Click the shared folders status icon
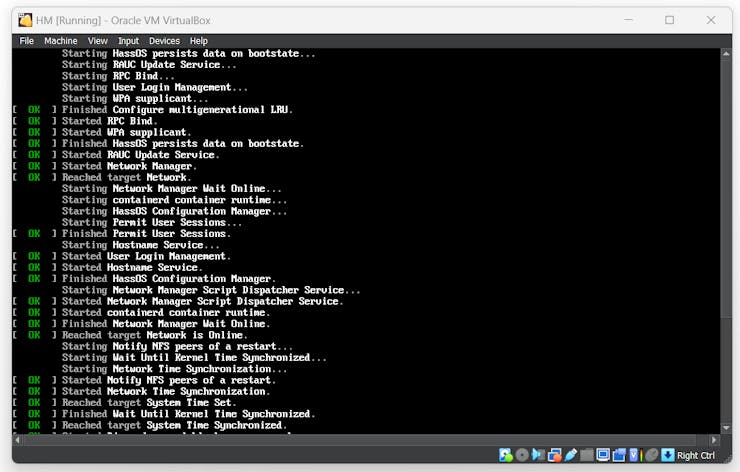Screen dimensions: 740x472 587,455
